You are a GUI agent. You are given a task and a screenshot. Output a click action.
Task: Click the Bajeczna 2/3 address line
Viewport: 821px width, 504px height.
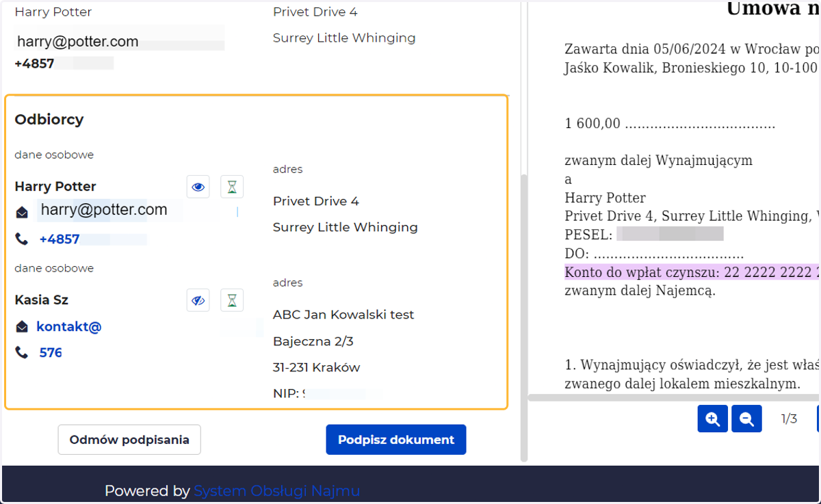pos(313,341)
